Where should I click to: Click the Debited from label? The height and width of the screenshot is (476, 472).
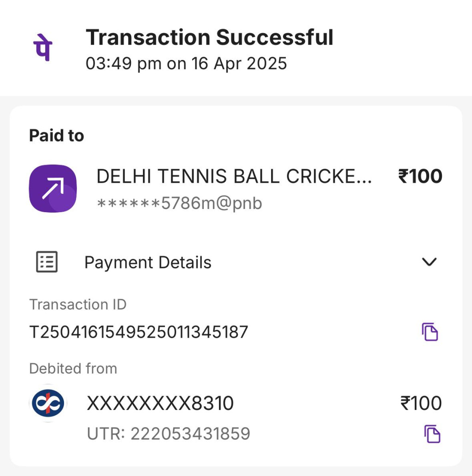coord(73,369)
